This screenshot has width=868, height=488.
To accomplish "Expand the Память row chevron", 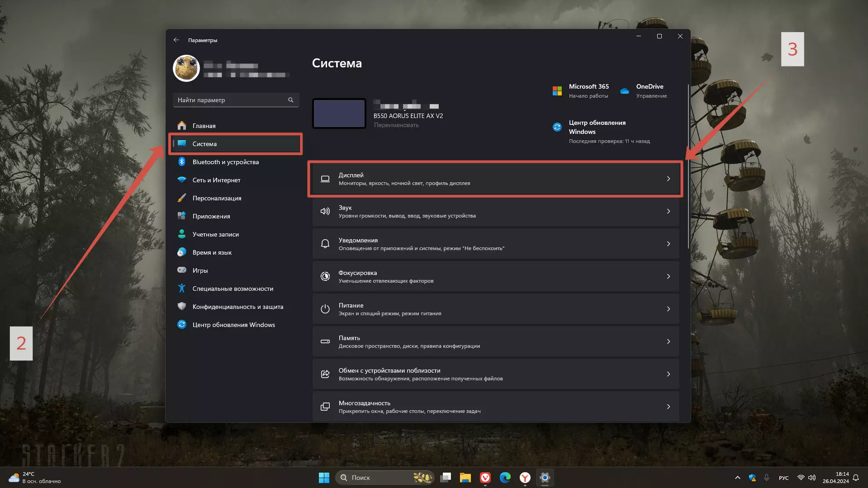I will tap(669, 341).
